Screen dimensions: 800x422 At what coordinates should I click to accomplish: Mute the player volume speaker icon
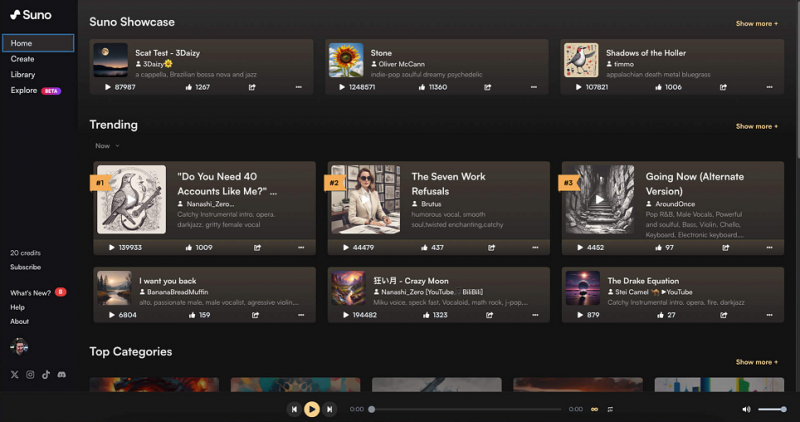click(746, 409)
